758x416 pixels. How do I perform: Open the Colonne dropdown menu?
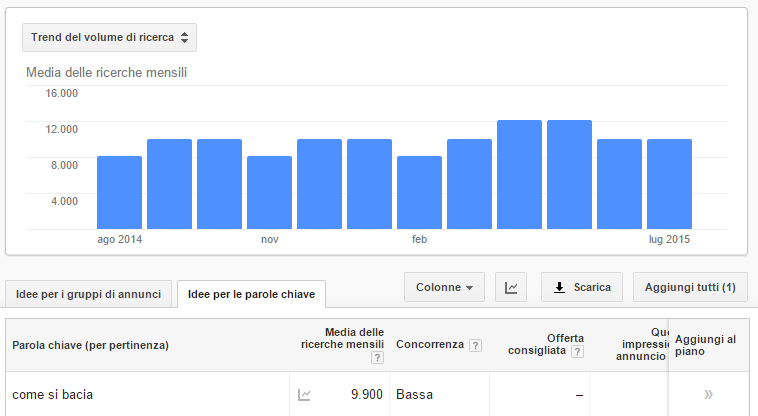pos(444,287)
